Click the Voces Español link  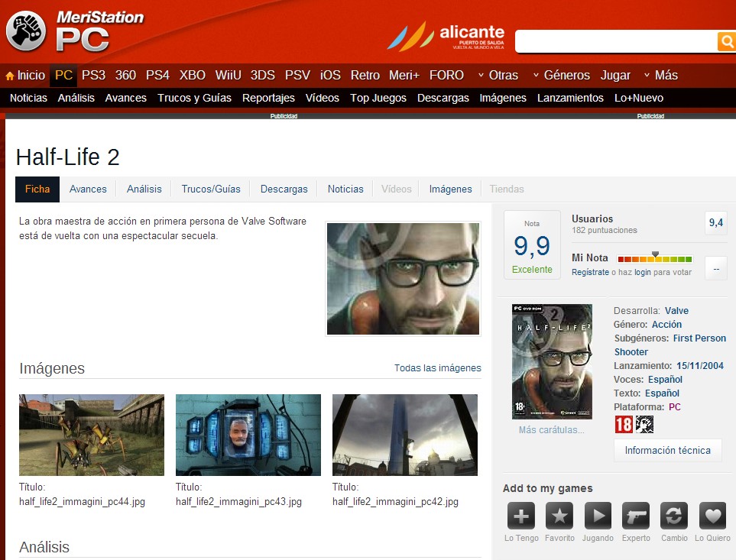pyautogui.click(x=665, y=380)
